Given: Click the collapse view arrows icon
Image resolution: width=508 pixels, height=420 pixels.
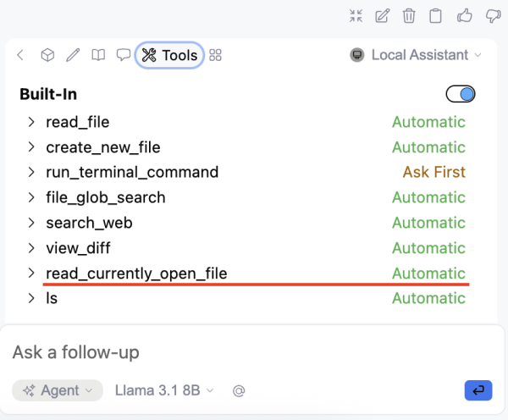Looking at the screenshot, I should [356, 15].
